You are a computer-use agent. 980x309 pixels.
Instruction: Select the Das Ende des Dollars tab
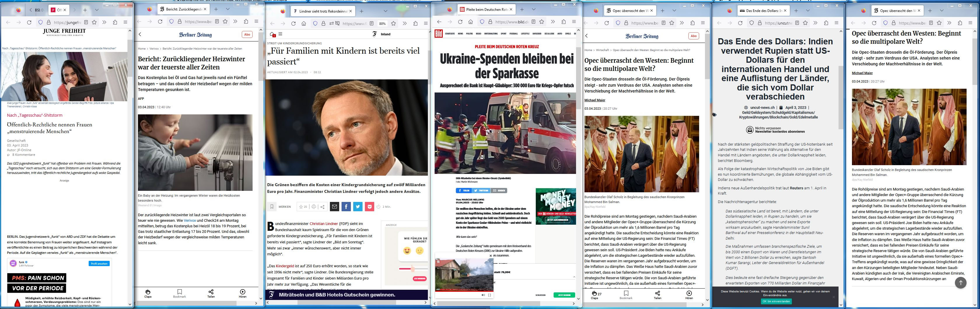(762, 11)
